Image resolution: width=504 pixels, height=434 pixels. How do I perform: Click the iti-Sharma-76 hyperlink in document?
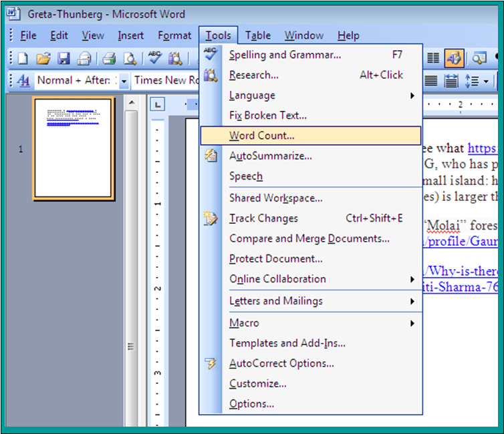pyautogui.click(x=461, y=286)
